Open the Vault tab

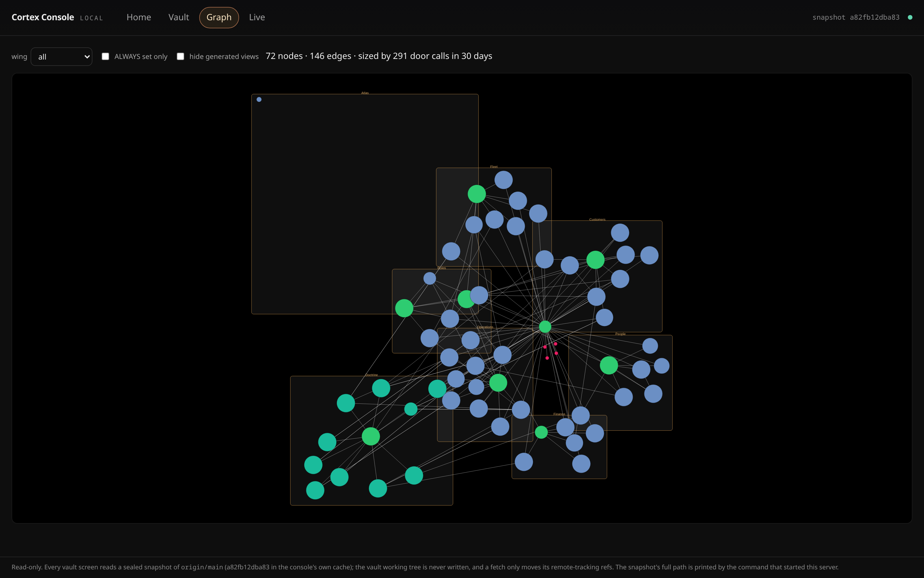point(179,17)
